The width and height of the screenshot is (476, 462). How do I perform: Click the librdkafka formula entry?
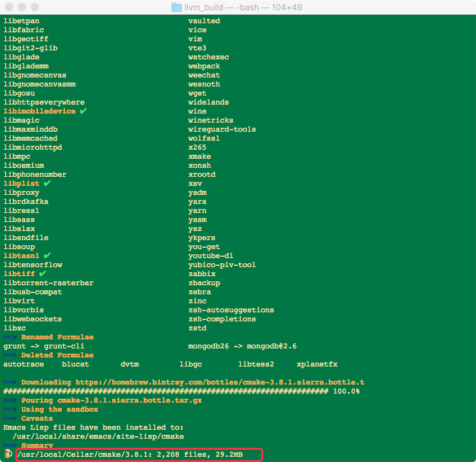pos(26,201)
